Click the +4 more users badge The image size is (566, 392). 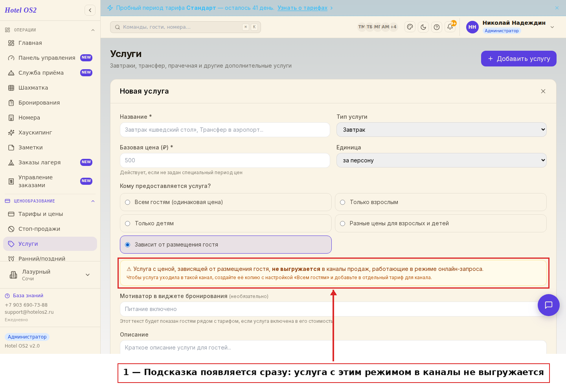click(x=393, y=27)
